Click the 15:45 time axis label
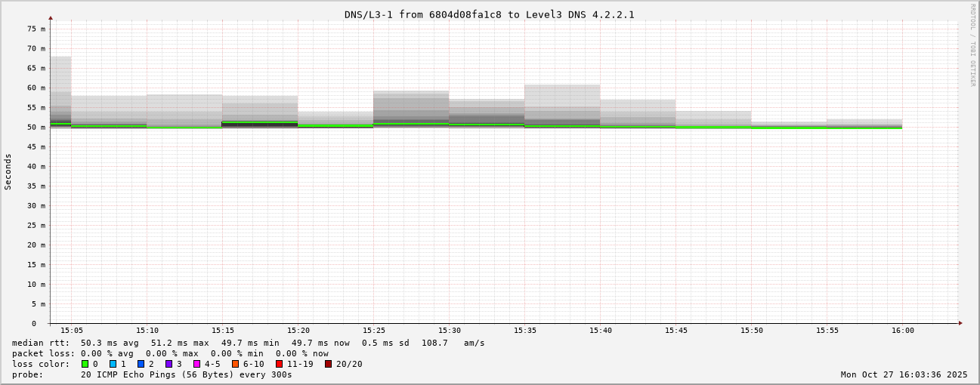The height and width of the screenshot is (385, 980). tap(676, 331)
